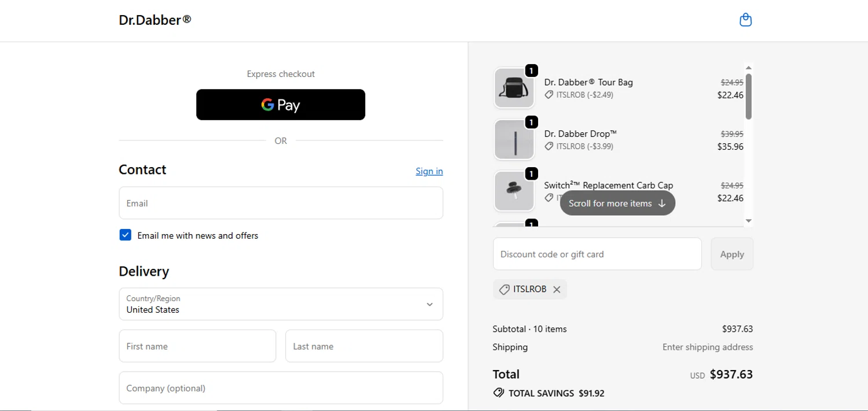
Task: Click the Dr. Dabber Drop quantity badge
Action: coord(531,122)
